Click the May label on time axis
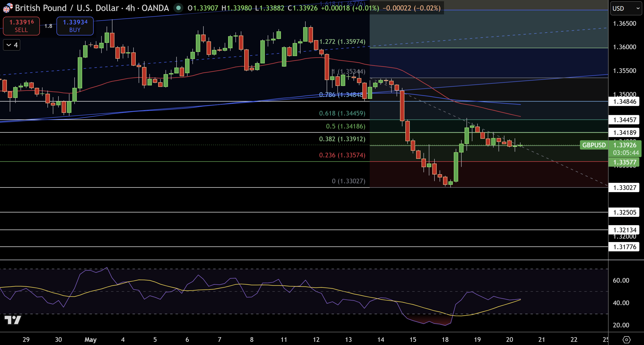Image resolution: width=644 pixels, height=345 pixels. tap(90, 340)
